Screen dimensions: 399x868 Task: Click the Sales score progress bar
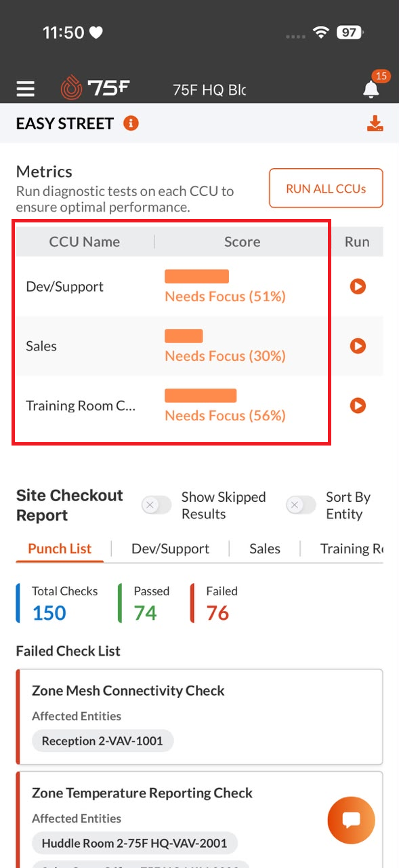pos(184,336)
